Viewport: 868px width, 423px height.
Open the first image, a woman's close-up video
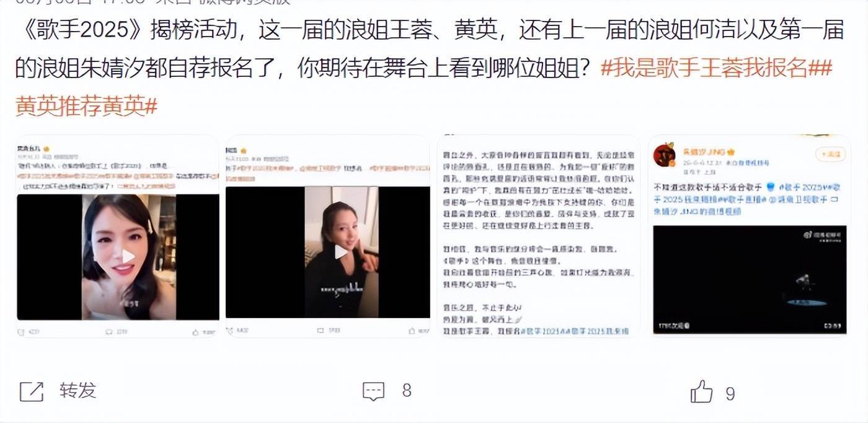click(118, 236)
